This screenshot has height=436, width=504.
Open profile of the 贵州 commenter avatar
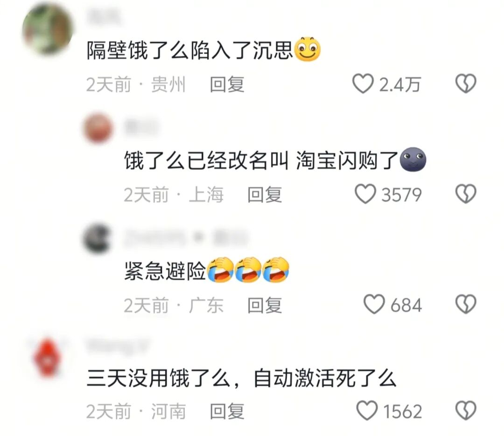tap(47, 29)
